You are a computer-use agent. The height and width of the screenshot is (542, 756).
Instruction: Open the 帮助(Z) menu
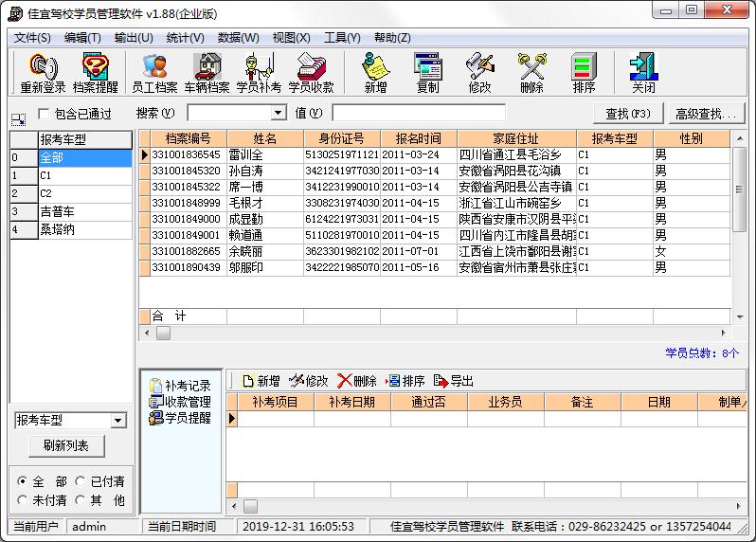[392, 38]
